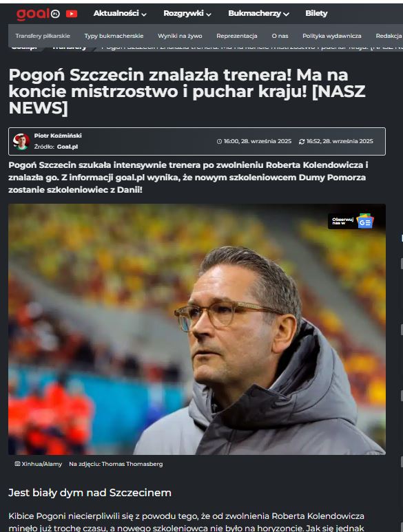This screenshot has height=532, width=403.
Task: Click the Google News follow badge
Action: [x=351, y=221]
